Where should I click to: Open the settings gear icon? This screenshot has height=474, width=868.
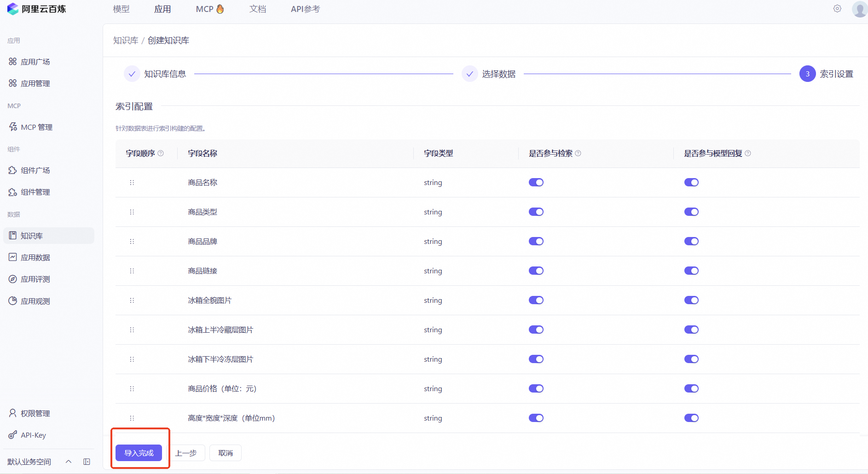(837, 9)
